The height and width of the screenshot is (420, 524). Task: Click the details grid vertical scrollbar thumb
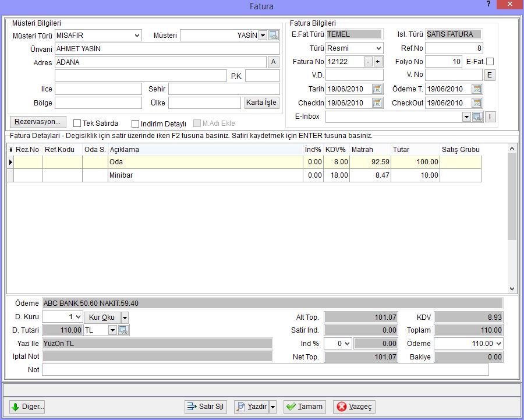(512, 197)
